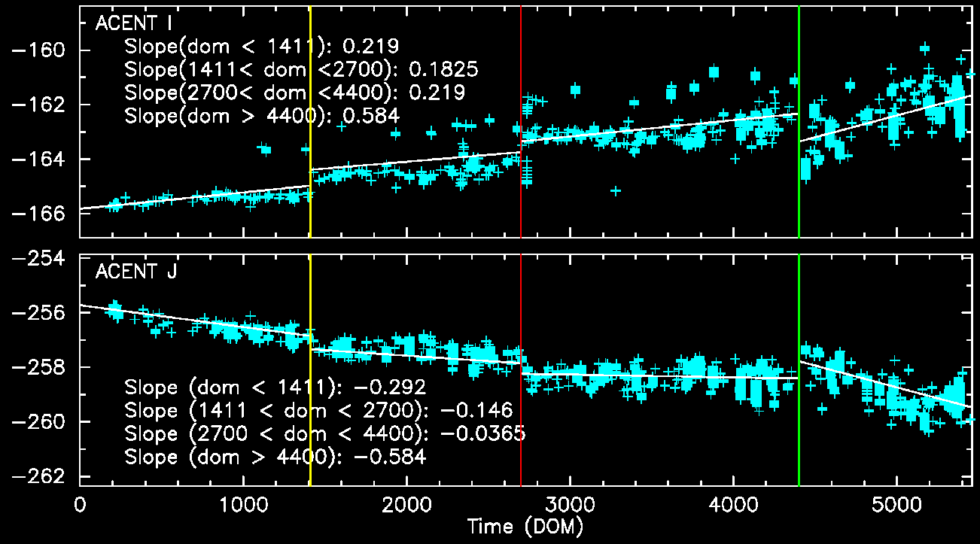Click the -262 y-axis label in bottom panel
The width and height of the screenshot is (980, 544).
(47, 477)
